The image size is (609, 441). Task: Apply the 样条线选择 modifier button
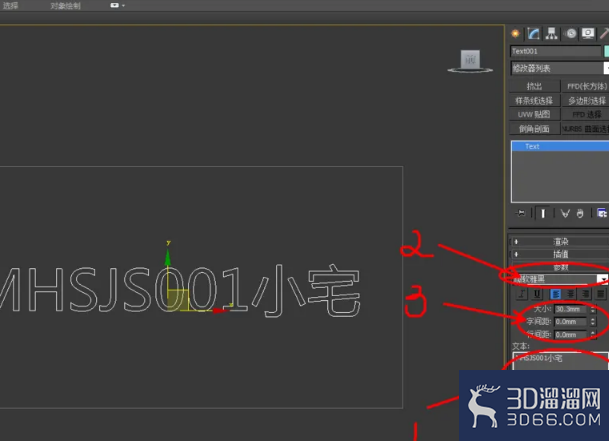pos(534,101)
